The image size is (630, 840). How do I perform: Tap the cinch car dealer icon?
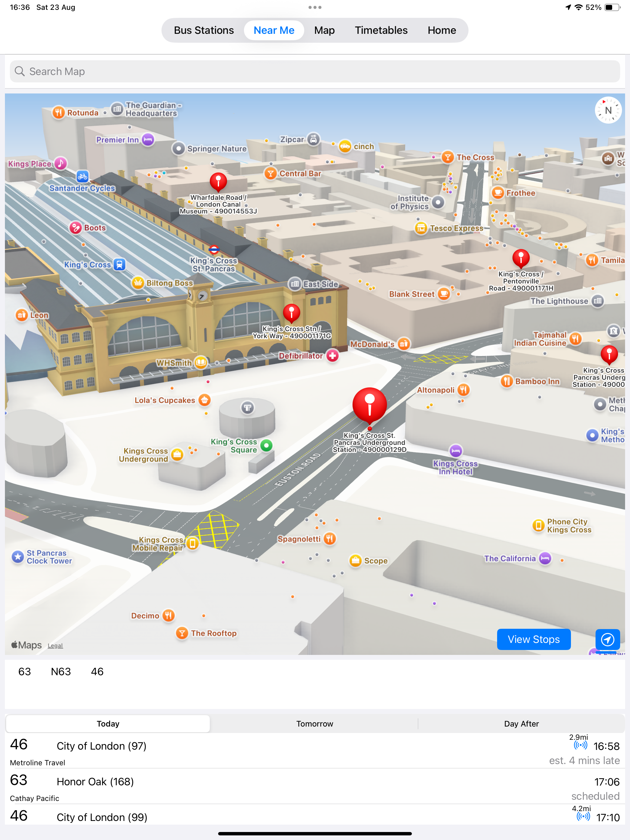tap(345, 146)
